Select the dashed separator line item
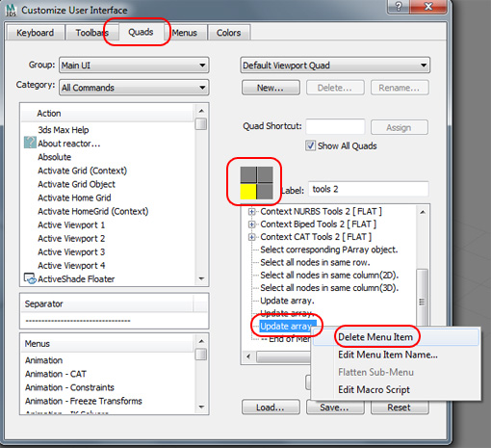The width and height of the screenshot is (491, 448). click(78, 321)
